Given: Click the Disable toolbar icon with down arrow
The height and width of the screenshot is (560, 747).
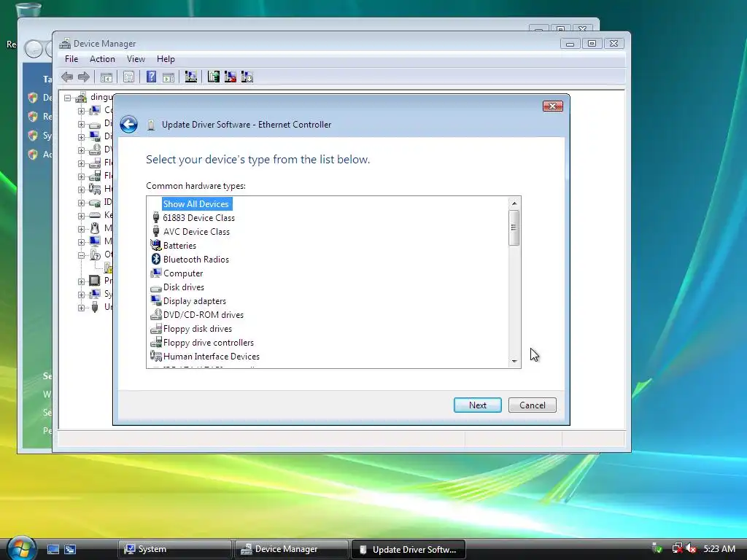Looking at the screenshot, I should 247,77.
